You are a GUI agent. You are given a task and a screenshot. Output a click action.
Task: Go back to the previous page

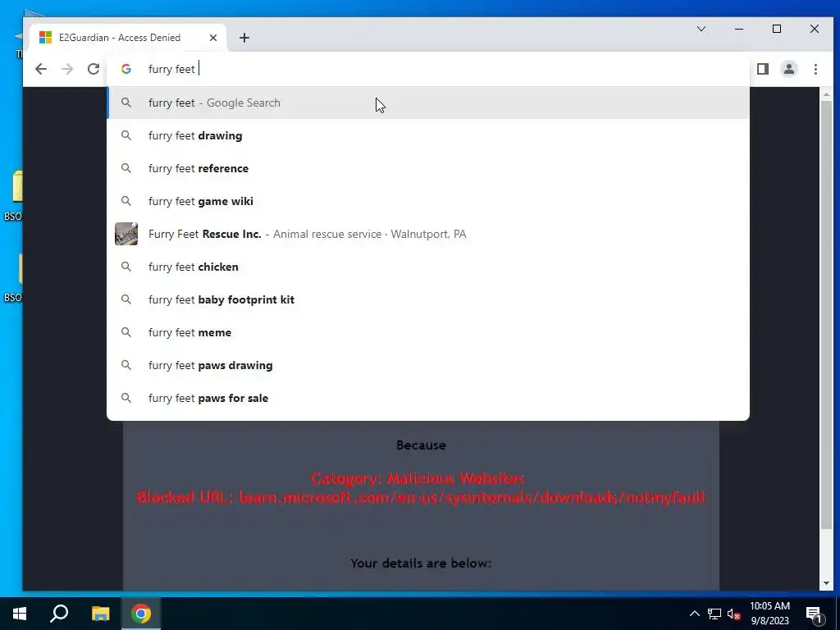click(x=41, y=69)
